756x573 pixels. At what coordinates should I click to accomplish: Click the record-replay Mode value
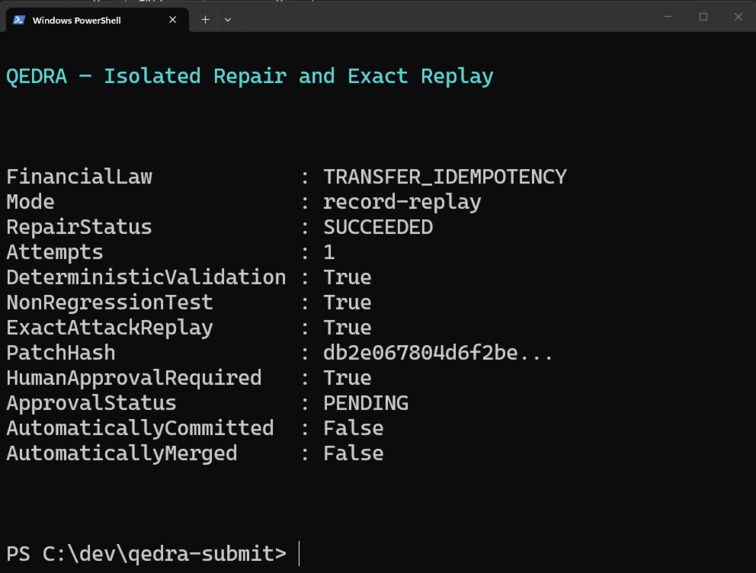click(x=402, y=202)
